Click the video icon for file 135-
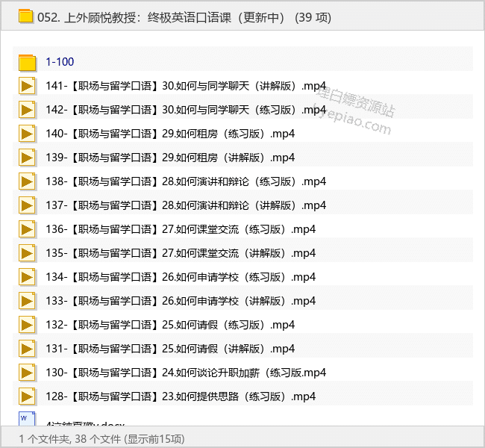The height and width of the screenshot is (448, 485). pos(27,253)
